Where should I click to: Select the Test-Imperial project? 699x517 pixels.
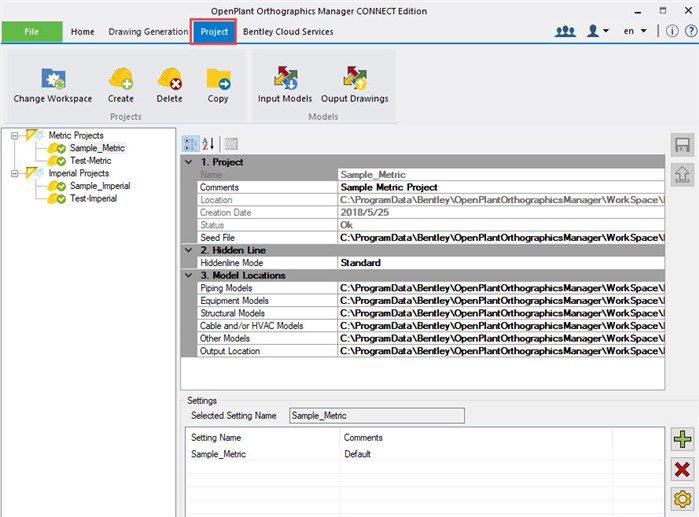93,198
